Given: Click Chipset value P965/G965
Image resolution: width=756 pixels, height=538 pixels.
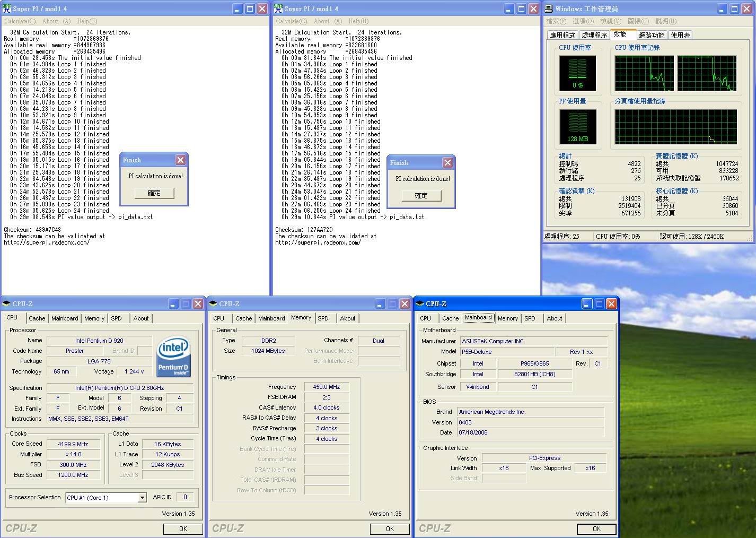Looking at the screenshot, I should tap(535, 363).
